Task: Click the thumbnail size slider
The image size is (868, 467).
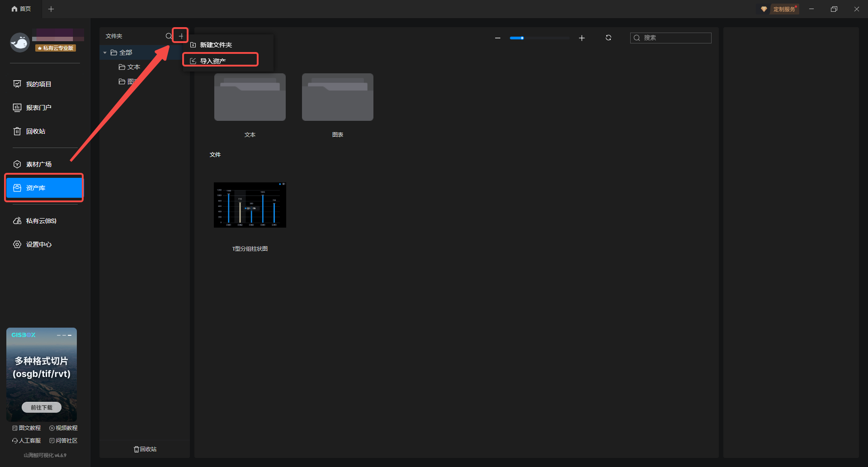Action: coord(539,38)
